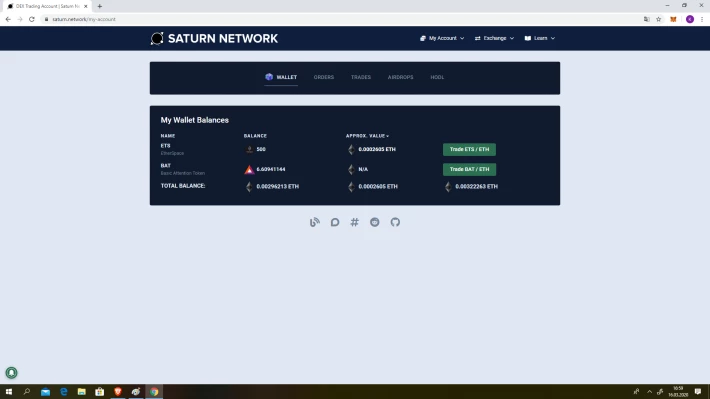The height and width of the screenshot is (399, 710).
Task: Click the green notification bell
Action: [11, 373]
